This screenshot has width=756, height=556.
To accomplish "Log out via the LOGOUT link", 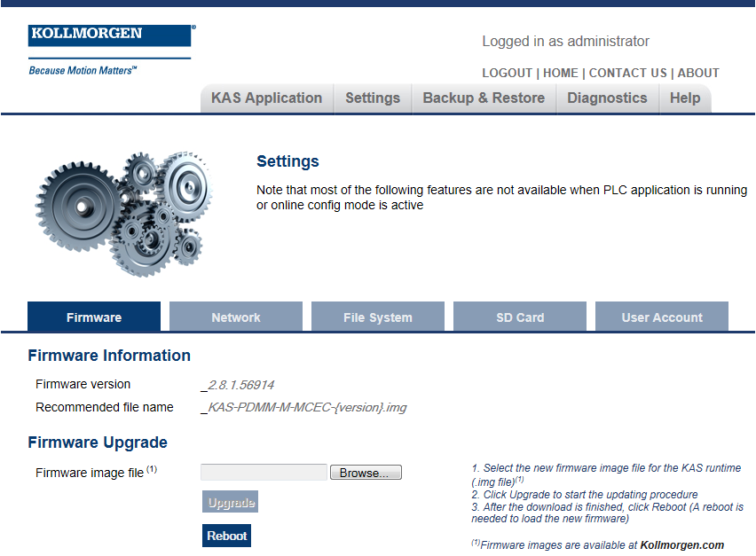I will (507, 74).
